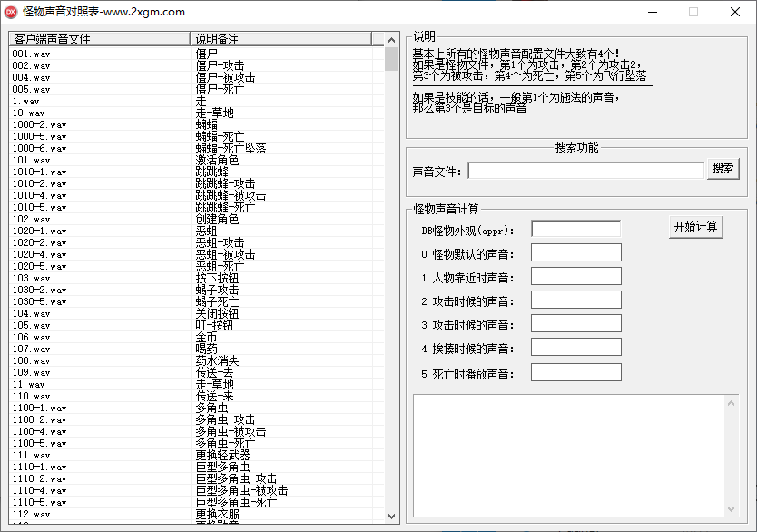Click the app logo icon in the title bar

(x=13, y=12)
